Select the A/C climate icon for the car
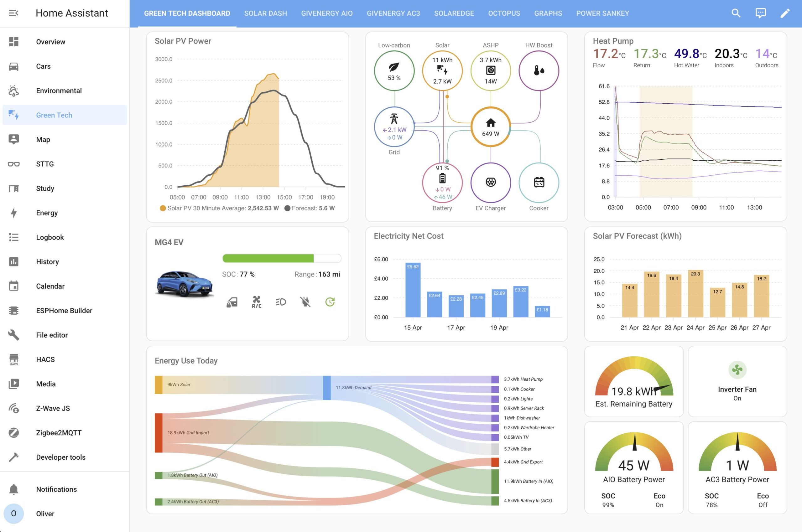The width and height of the screenshot is (802, 532). point(256,302)
